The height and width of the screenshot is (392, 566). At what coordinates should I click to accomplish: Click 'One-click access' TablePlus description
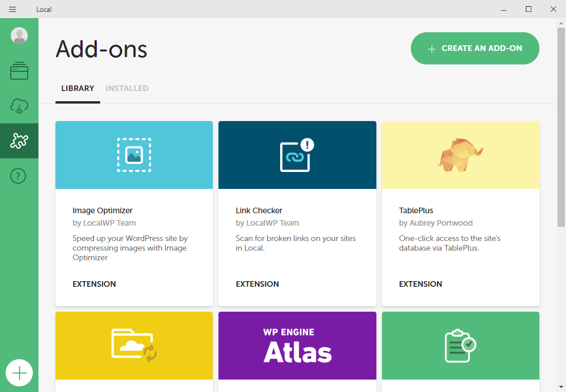pos(449,243)
